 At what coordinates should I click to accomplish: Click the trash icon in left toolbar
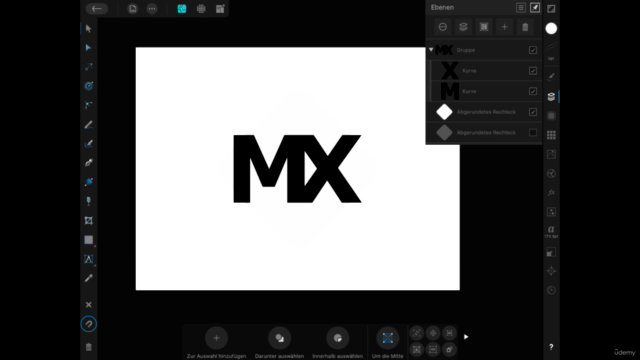point(89,347)
